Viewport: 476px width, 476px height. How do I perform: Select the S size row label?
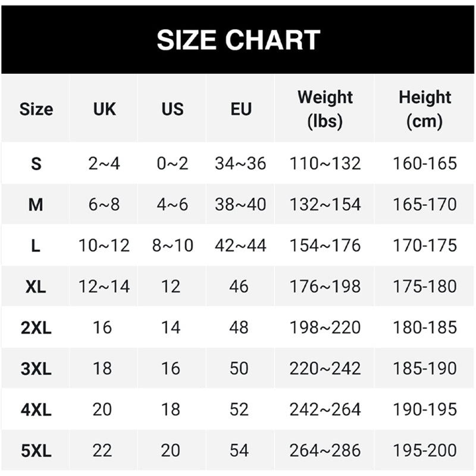tap(36, 164)
